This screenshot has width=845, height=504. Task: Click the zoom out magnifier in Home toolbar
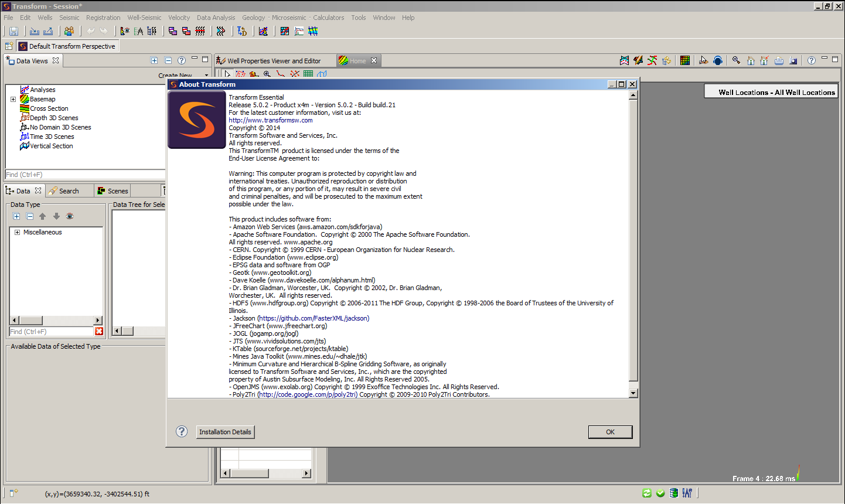pyautogui.click(x=737, y=60)
